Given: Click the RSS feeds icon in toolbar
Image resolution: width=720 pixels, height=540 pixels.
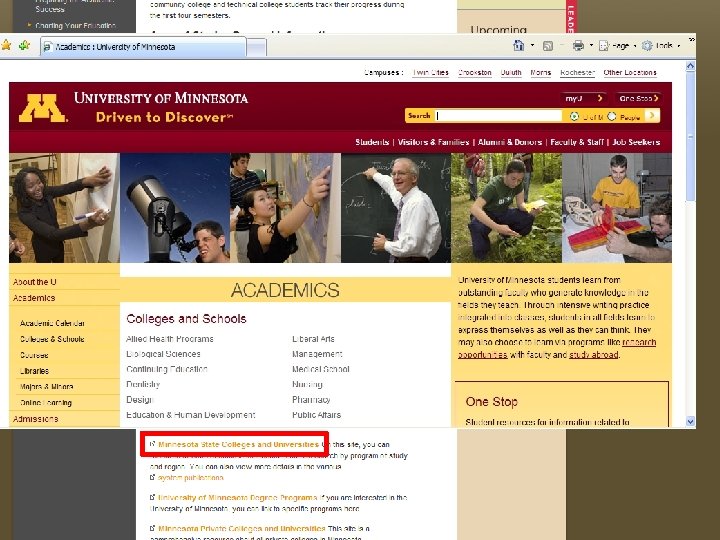Looking at the screenshot, I should tap(548, 46).
